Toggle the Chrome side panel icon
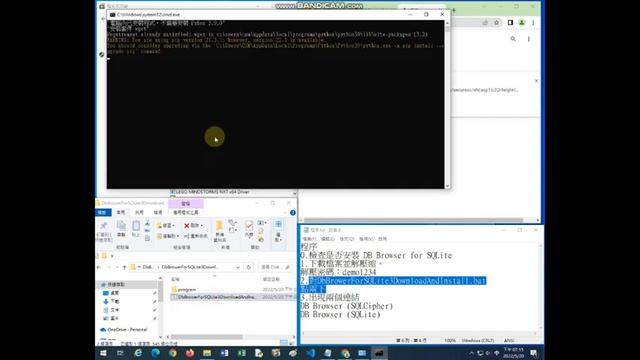 click(x=510, y=23)
